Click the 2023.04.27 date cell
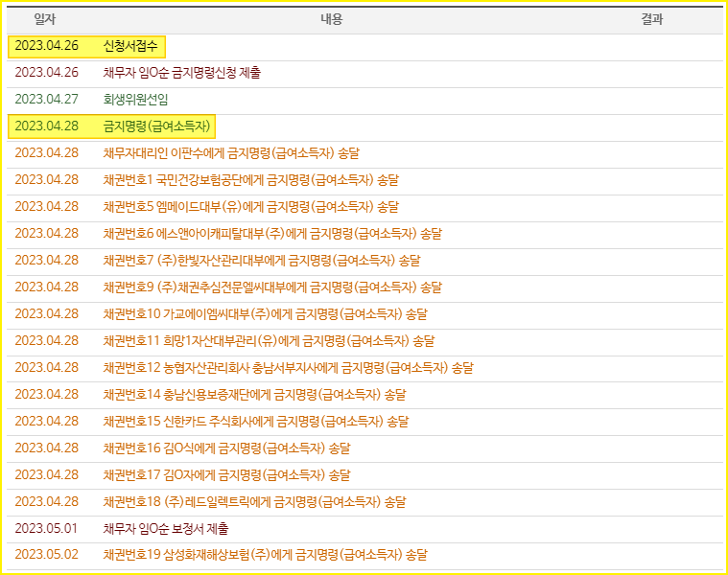Viewport: 728px width, 575px height. pos(46,100)
